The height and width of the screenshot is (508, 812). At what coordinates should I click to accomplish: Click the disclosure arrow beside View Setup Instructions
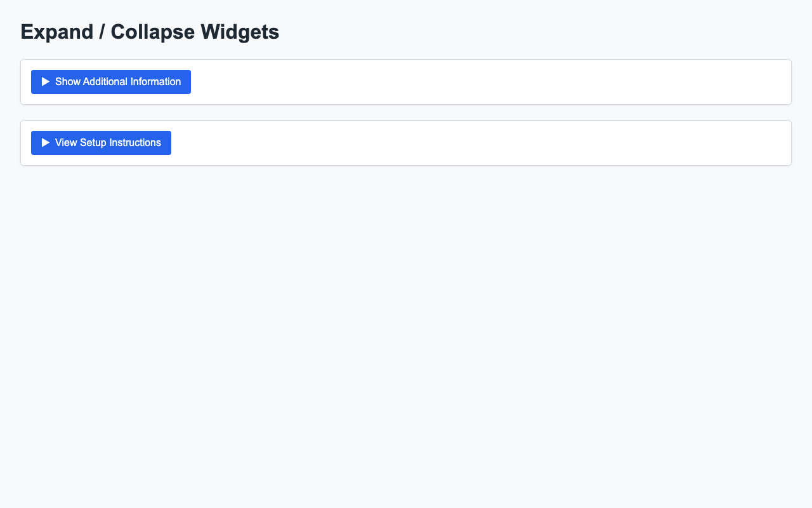pyautogui.click(x=45, y=142)
